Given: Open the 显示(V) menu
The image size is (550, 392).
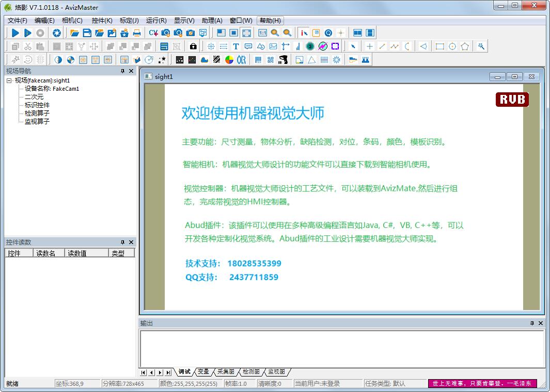Looking at the screenshot, I should click(x=184, y=21).
